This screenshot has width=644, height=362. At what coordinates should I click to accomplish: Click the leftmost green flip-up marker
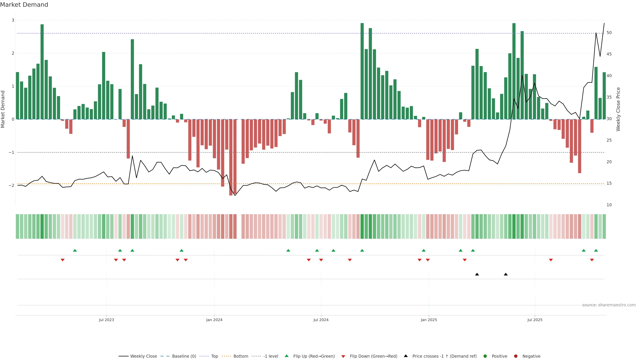pos(75,250)
